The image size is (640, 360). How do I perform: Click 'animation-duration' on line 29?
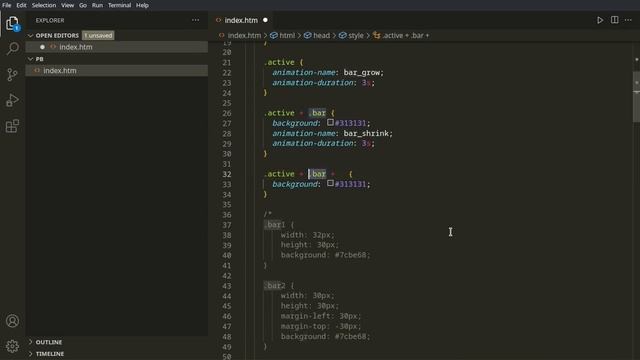[313, 144]
